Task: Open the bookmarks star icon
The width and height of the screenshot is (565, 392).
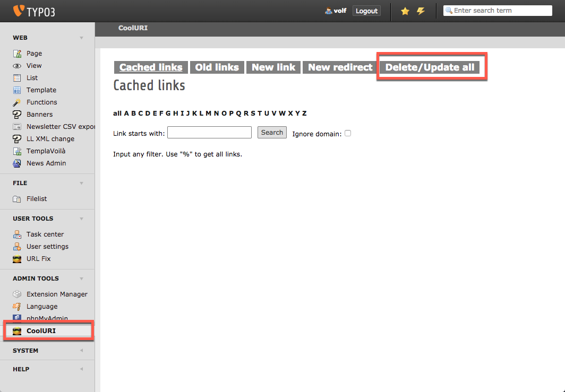Action: tap(405, 11)
